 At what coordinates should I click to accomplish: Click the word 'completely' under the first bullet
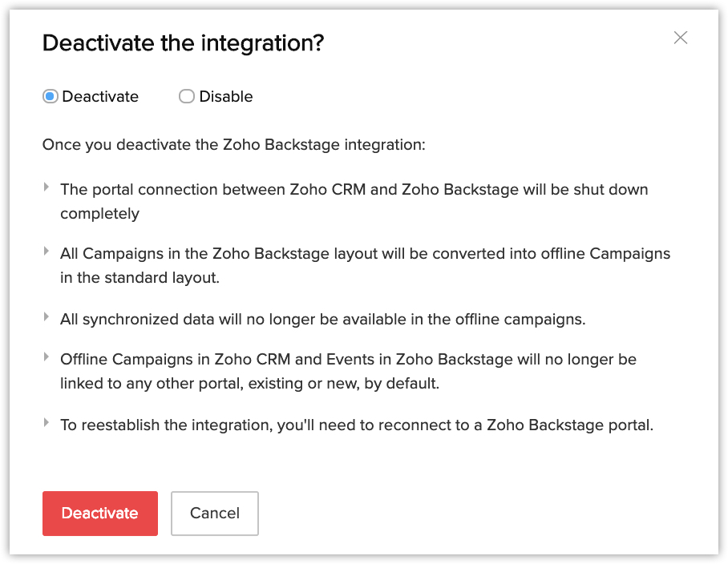(x=99, y=214)
